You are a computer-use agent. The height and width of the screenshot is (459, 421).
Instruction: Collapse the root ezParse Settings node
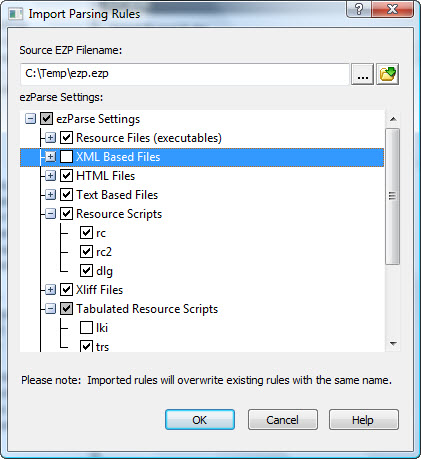pos(30,119)
